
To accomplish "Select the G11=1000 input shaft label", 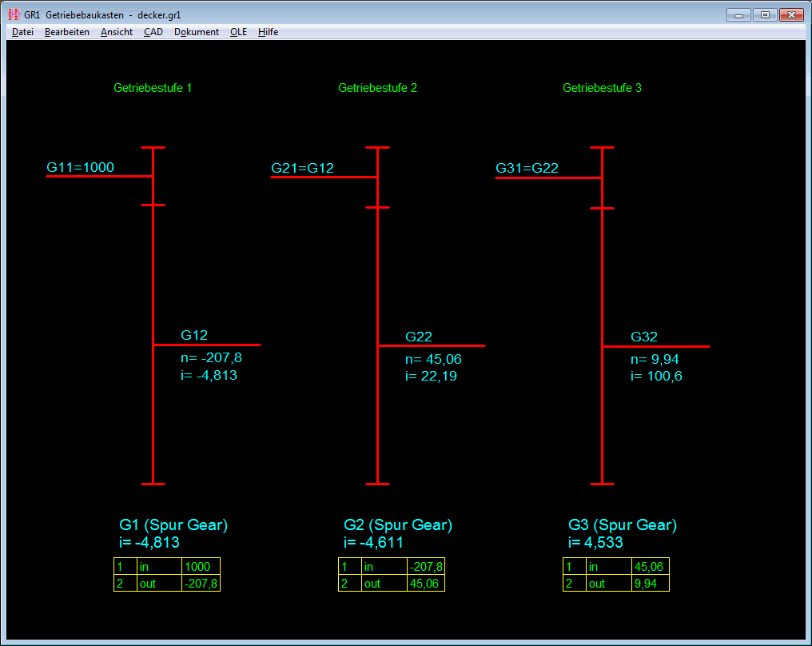I will click(80, 167).
